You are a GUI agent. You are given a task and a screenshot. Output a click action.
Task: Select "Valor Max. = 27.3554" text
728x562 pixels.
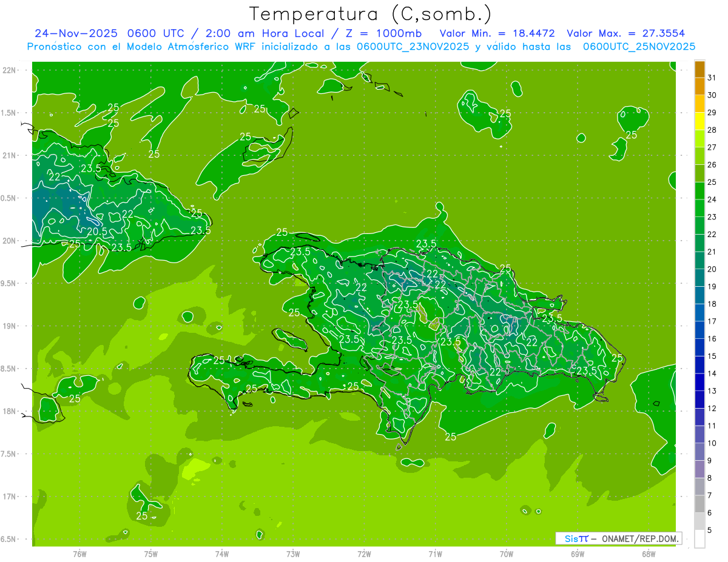[626, 33]
